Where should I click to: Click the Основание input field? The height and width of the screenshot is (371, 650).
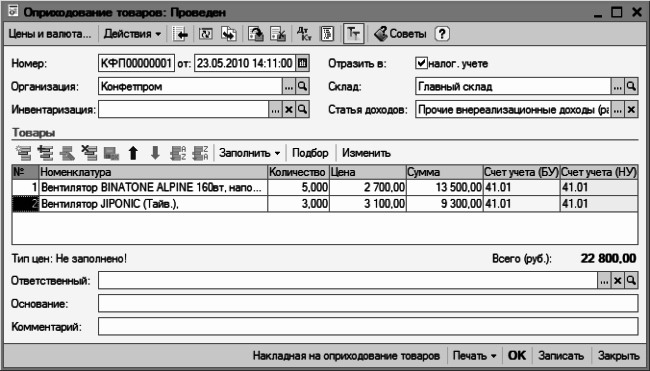[x=368, y=303]
